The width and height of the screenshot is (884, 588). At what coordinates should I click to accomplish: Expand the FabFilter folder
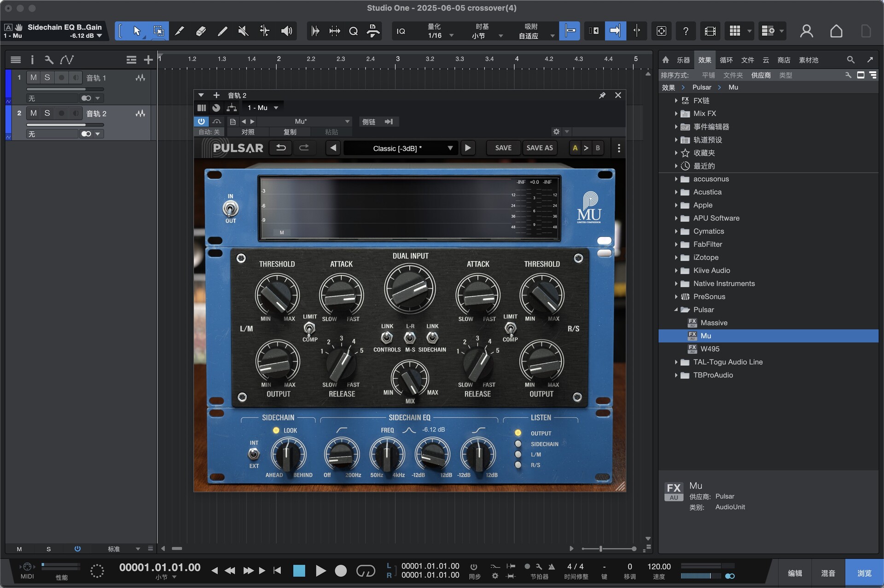(x=676, y=244)
